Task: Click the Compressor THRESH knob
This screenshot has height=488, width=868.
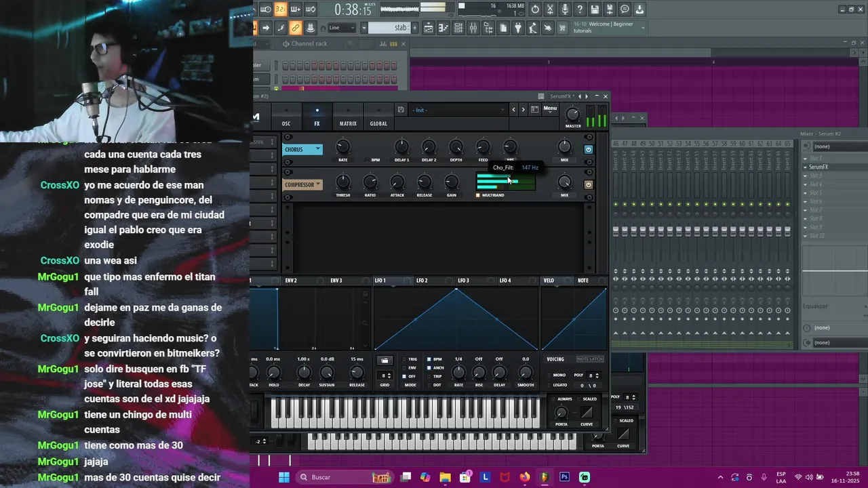Action: [x=343, y=182]
